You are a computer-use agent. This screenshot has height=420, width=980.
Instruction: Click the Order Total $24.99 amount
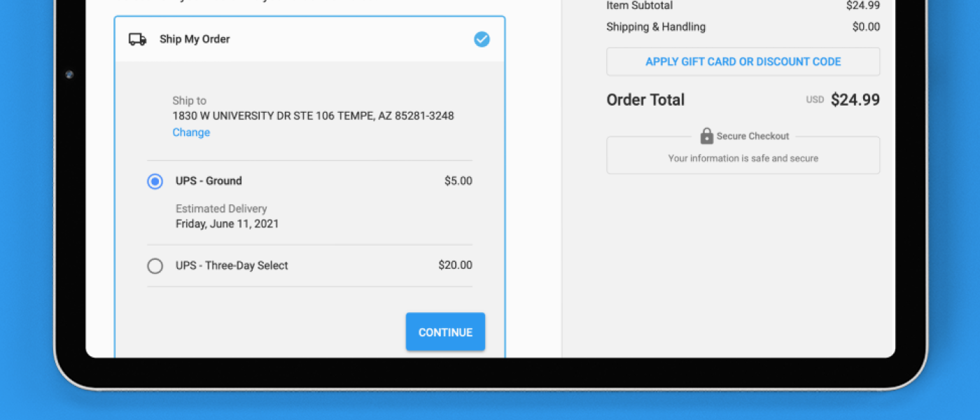pos(855,100)
